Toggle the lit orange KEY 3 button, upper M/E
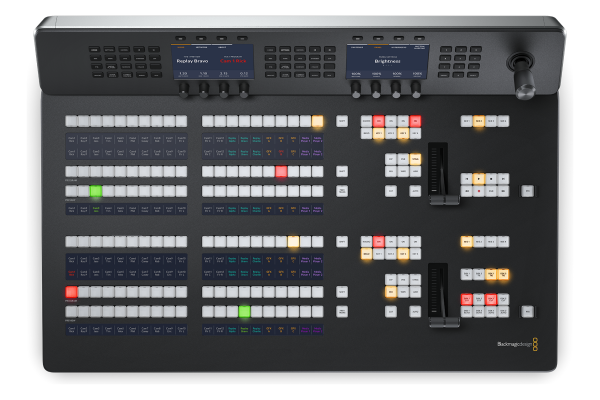Viewport: 600px width, 400px height. pyautogui.click(x=403, y=133)
